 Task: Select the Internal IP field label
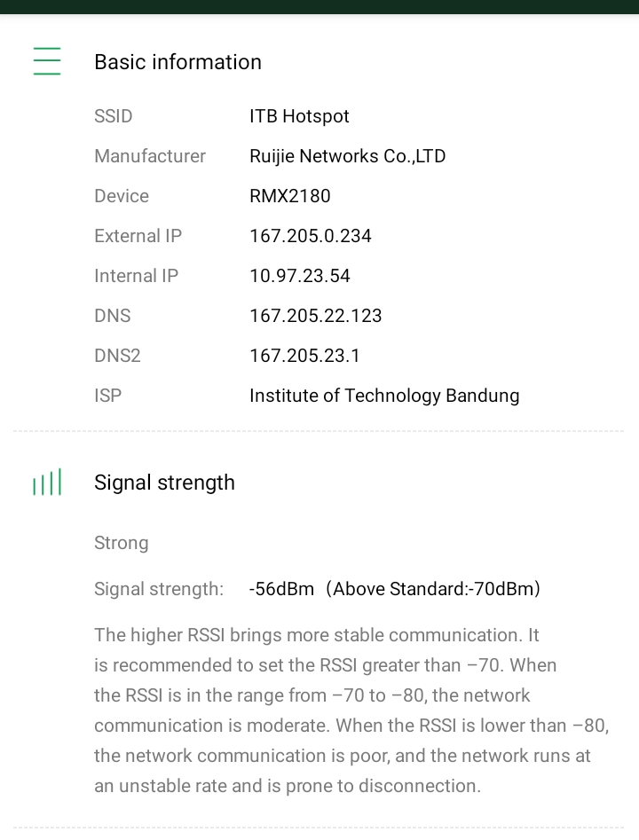(x=136, y=276)
